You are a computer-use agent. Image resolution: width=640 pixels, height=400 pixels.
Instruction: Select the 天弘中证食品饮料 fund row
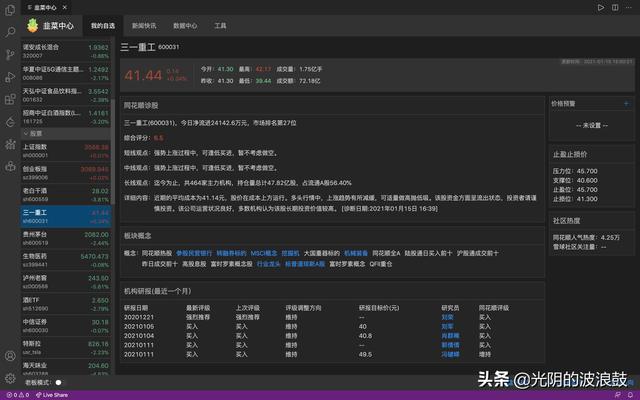pyautogui.click(x=66, y=95)
